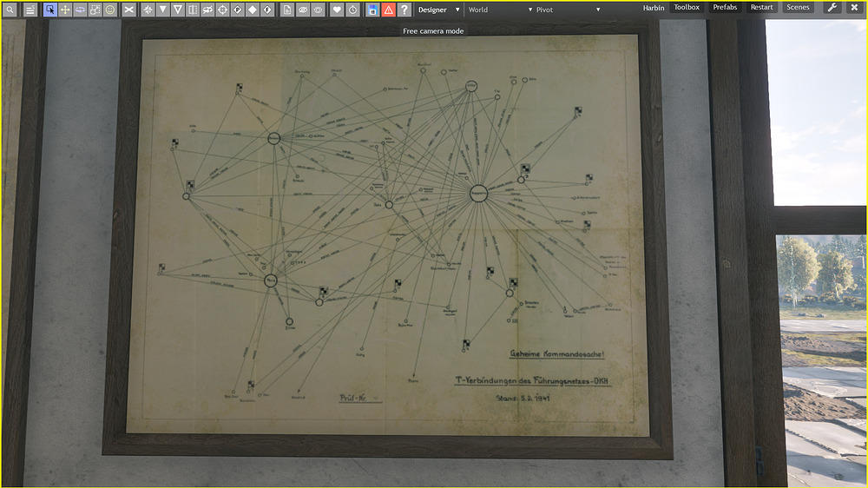Open the red warning triangle icon
Viewport: 868px width, 488px height.
point(388,10)
